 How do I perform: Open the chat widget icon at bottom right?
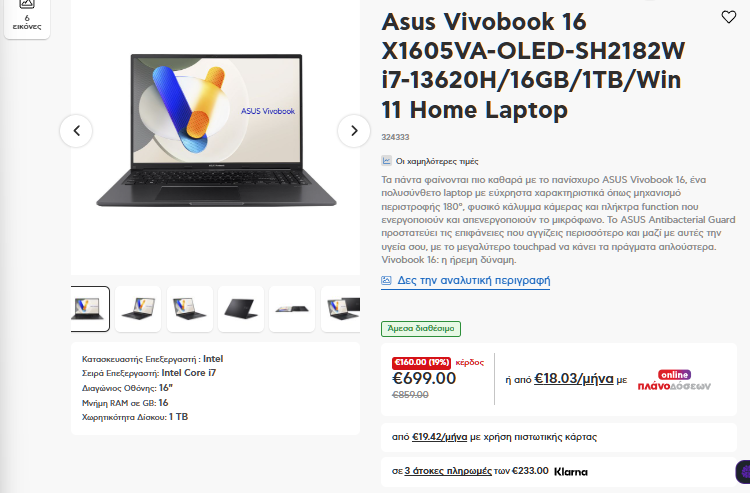pos(743,471)
